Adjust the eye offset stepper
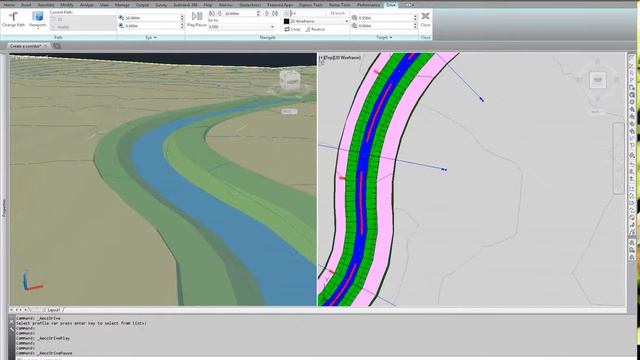Screen dimensions: 640x360 (182, 18)
